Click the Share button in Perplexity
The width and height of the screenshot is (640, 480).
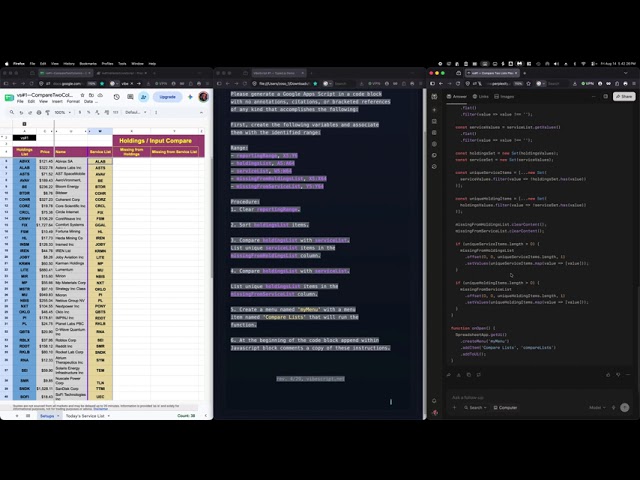624,97
